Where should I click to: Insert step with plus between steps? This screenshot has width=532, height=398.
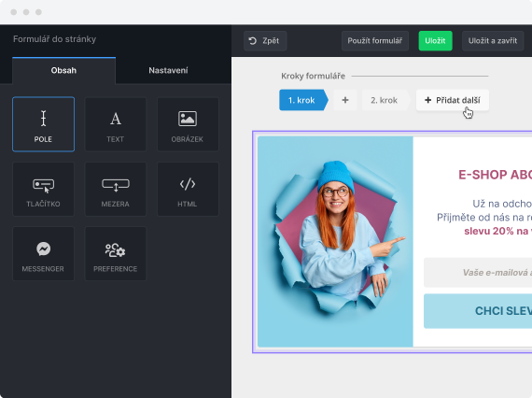(345, 100)
